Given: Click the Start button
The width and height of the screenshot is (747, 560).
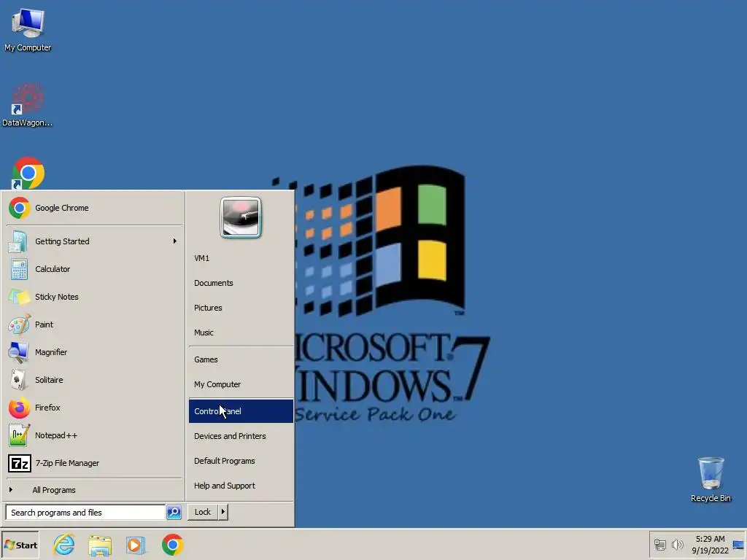Looking at the screenshot, I should click(20, 545).
